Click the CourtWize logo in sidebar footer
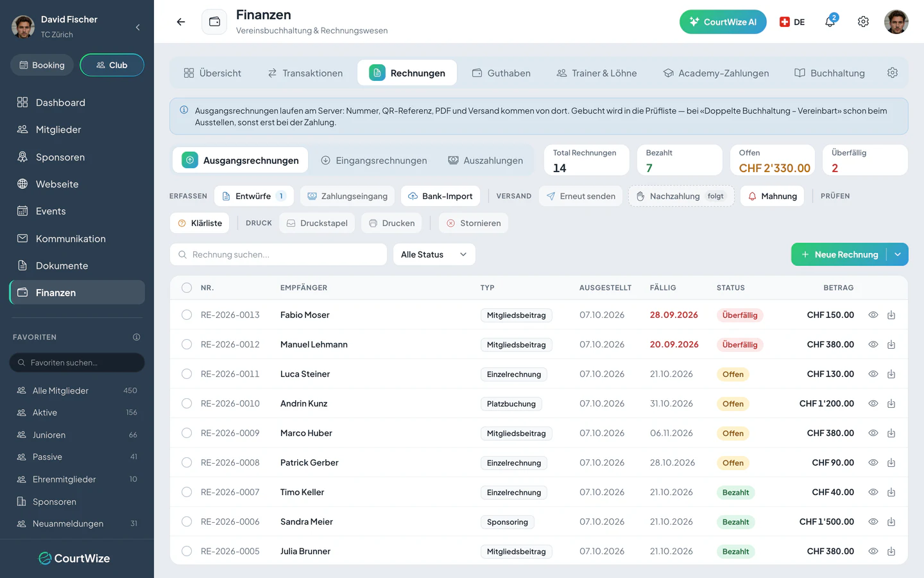This screenshot has height=578, width=924. pos(74,558)
